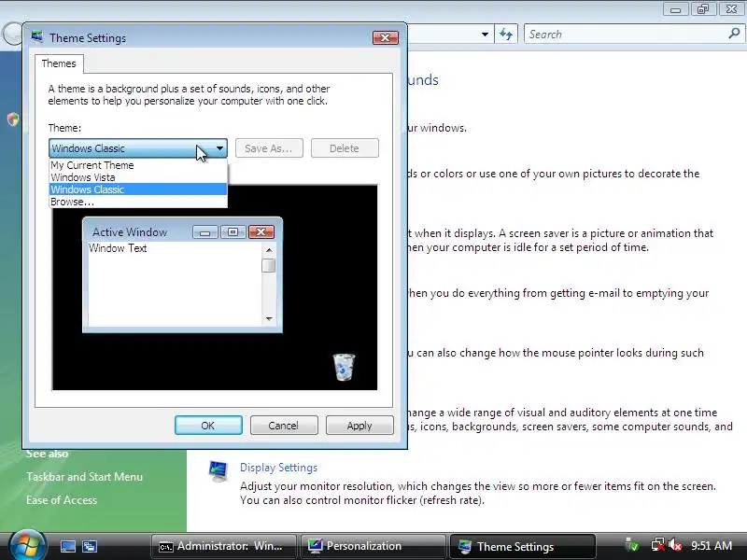This screenshot has height=560, width=747.
Task: Click preview Active Window minimize button
Action: pos(204,231)
